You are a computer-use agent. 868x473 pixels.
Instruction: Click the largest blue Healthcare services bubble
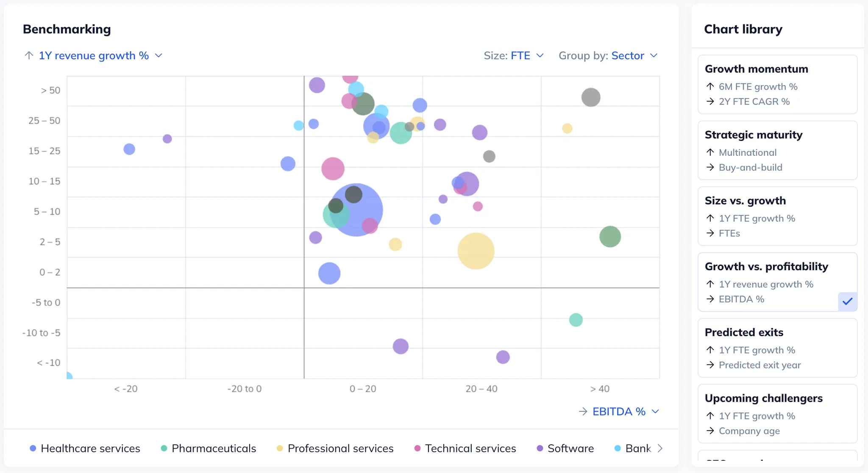click(x=356, y=210)
